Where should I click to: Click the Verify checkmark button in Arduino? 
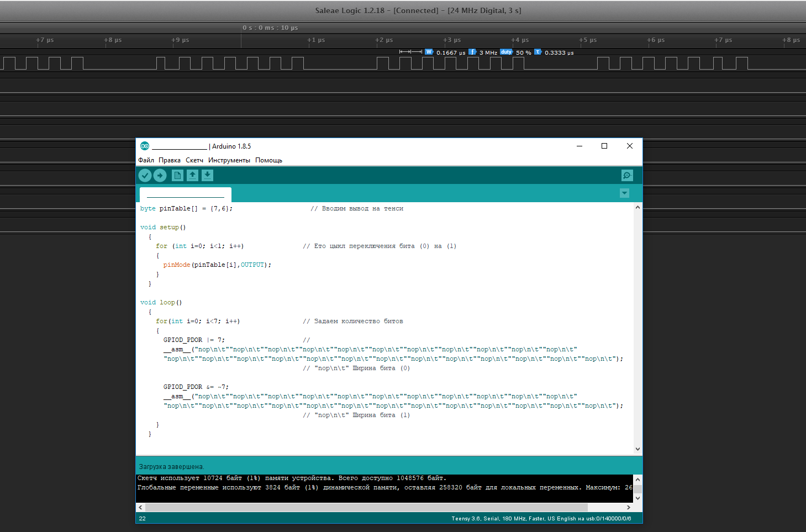(x=145, y=175)
